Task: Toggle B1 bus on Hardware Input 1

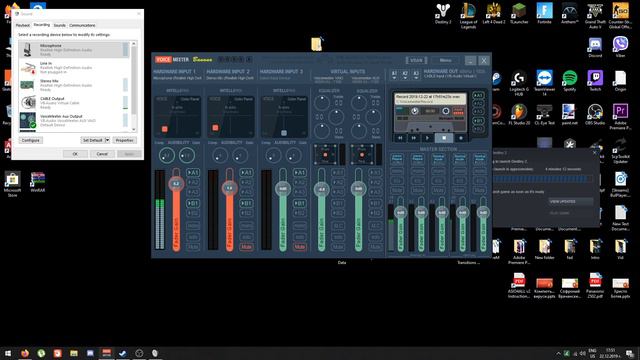Action: pos(193,203)
